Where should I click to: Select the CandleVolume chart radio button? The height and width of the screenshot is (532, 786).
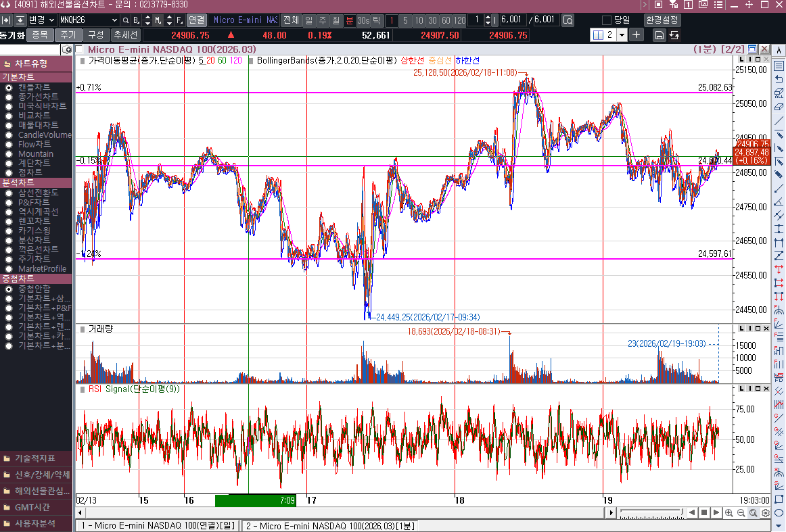[9, 135]
